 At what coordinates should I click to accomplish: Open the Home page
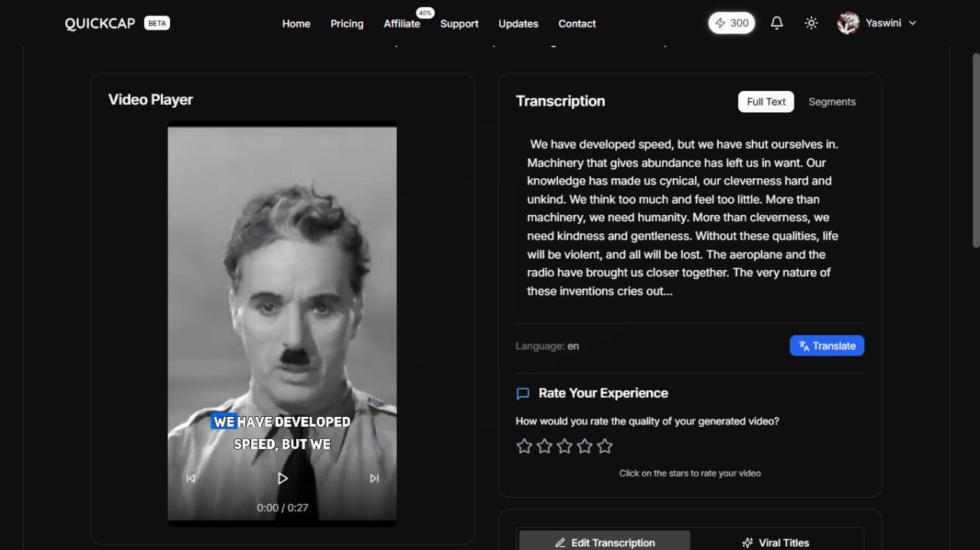tap(296, 24)
